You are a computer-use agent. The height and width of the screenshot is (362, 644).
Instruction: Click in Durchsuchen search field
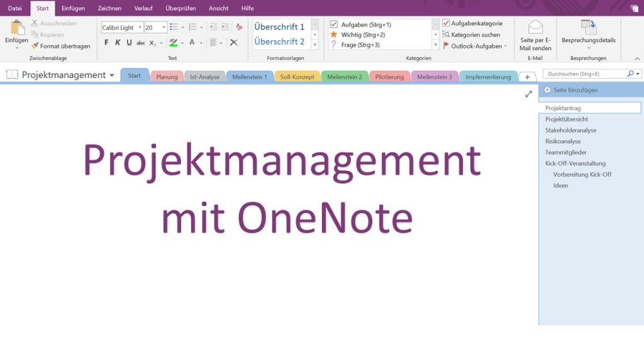[585, 74]
